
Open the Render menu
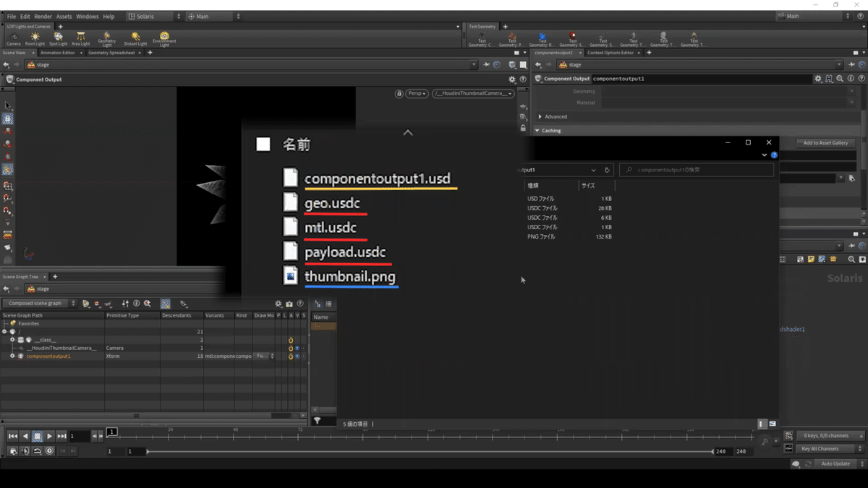pyautogui.click(x=43, y=16)
